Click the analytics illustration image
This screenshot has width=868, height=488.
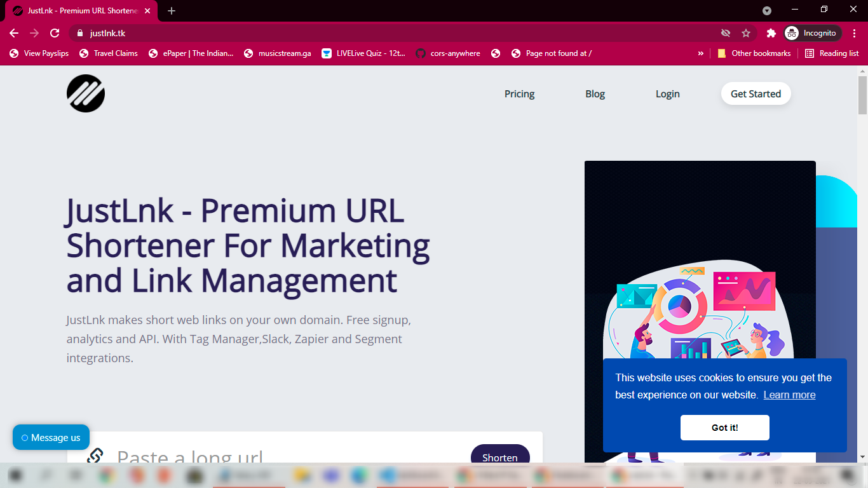[x=700, y=311]
